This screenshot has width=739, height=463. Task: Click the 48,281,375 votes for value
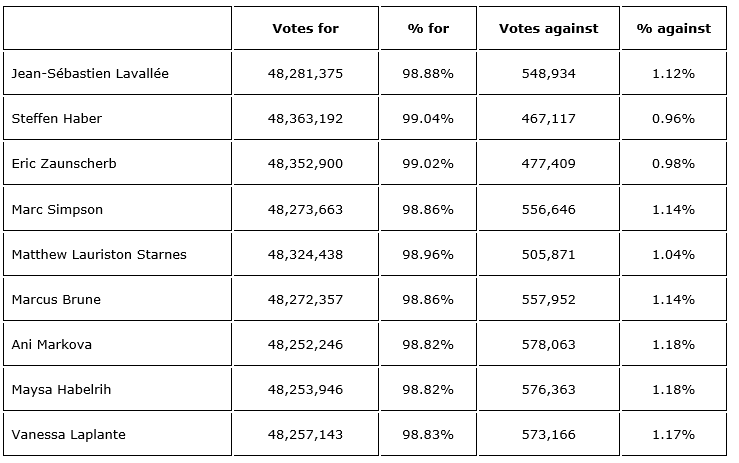point(305,74)
